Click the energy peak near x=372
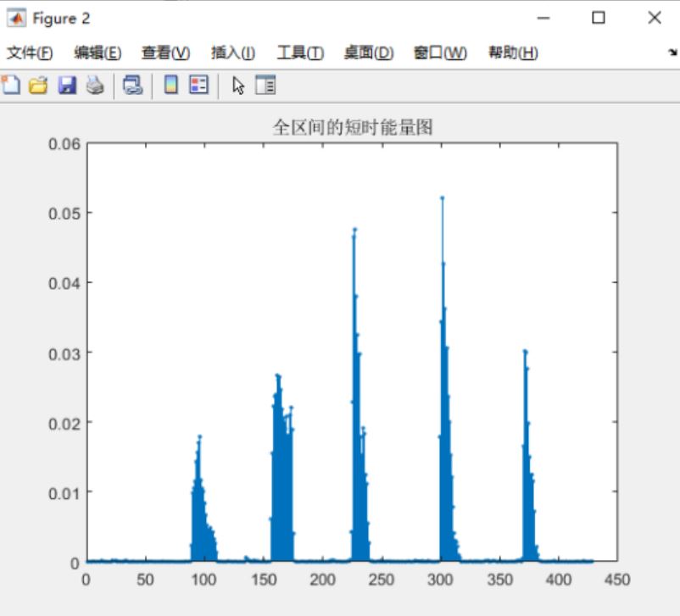 (x=525, y=352)
